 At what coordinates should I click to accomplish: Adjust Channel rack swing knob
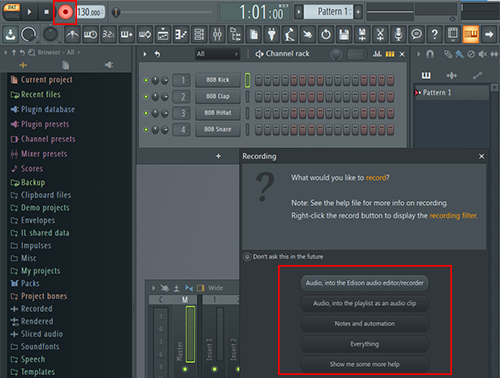pos(336,54)
